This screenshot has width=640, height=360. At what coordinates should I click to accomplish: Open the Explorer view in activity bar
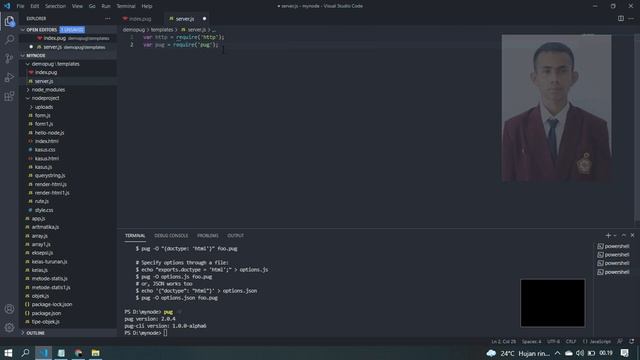(x=9, y=21)
